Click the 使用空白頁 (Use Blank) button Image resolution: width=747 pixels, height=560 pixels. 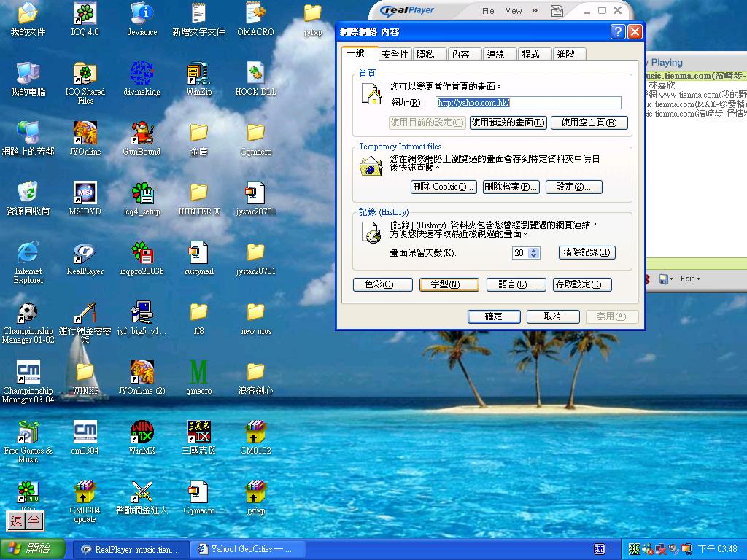tap(589, 122)
